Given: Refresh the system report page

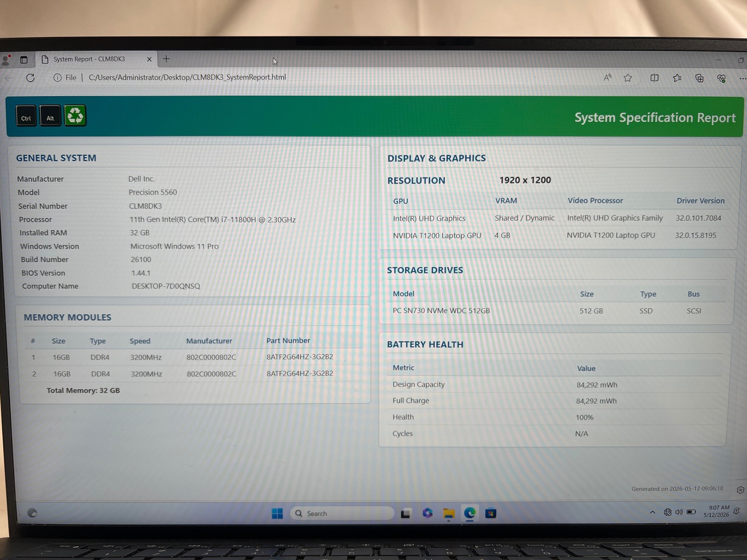Looking at the screenshot, I should tap(30, 77).
